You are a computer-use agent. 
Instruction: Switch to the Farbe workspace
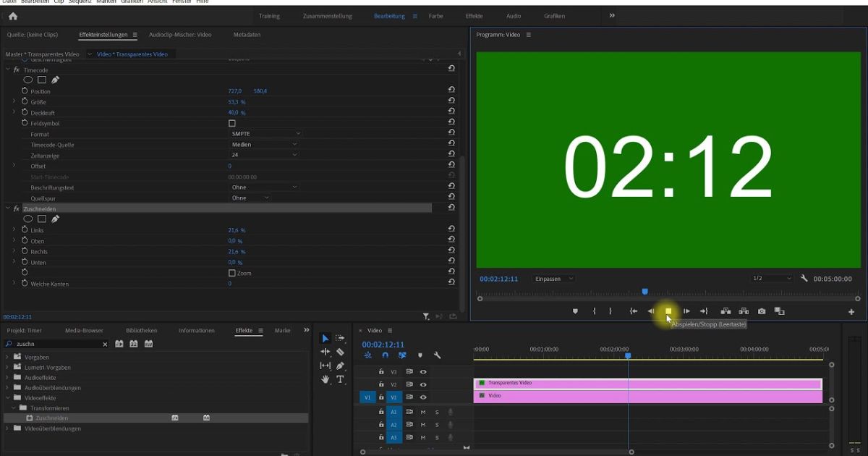click(x=435, y=15)
